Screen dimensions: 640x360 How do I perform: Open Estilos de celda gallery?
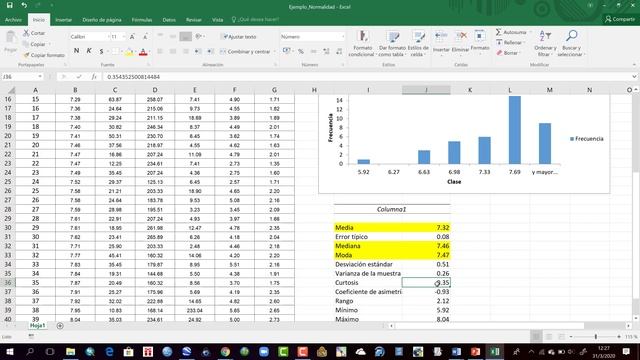coord(418,43)
